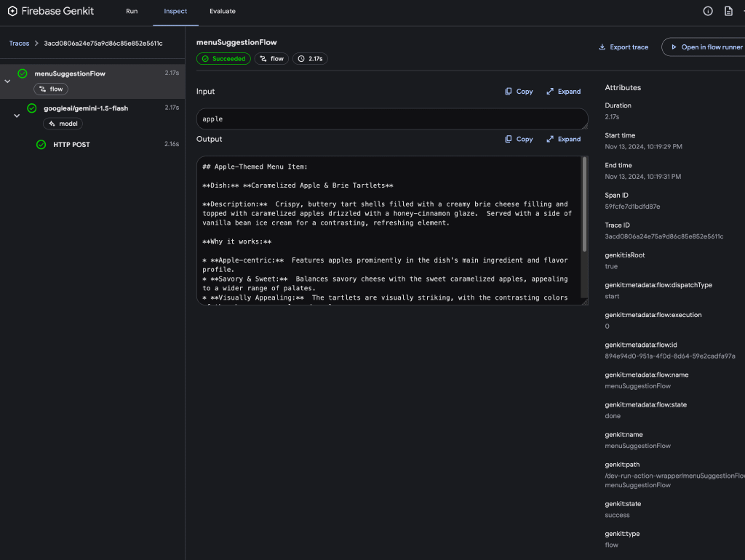Screen dimensions: 745x560
Task: Switch to the Evaluate tab
Action: point(223,11)
